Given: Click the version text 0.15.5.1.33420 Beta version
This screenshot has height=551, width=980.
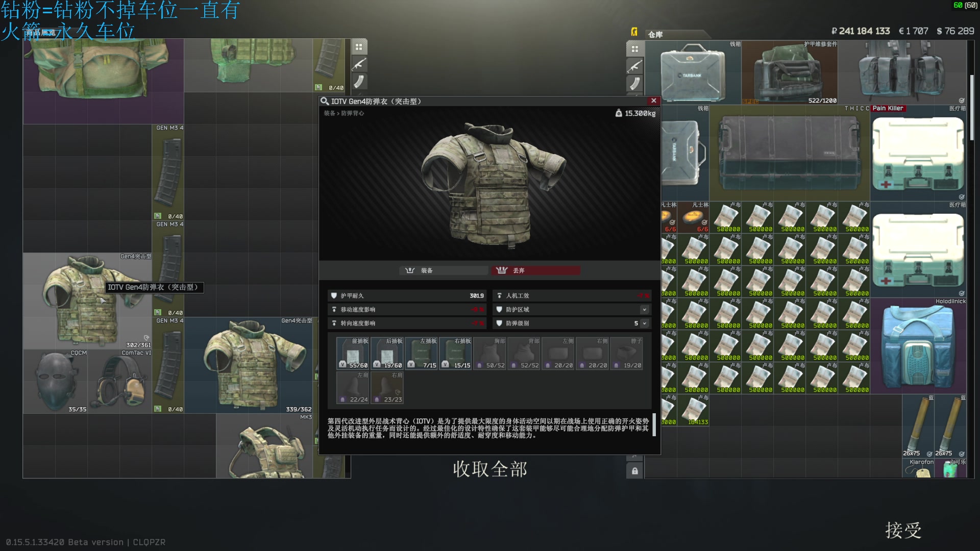Looking at the screenshot, I should pyautogui.click(x=65, y=542).
